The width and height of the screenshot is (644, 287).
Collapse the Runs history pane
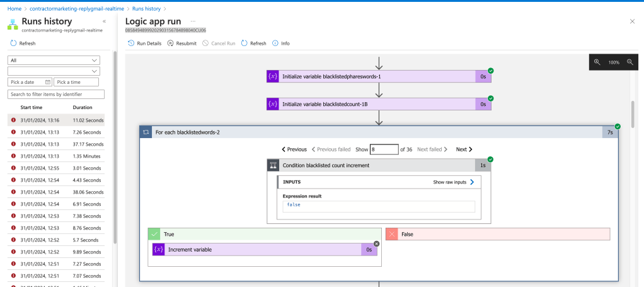pyautogui.click(x=105, y=21)
